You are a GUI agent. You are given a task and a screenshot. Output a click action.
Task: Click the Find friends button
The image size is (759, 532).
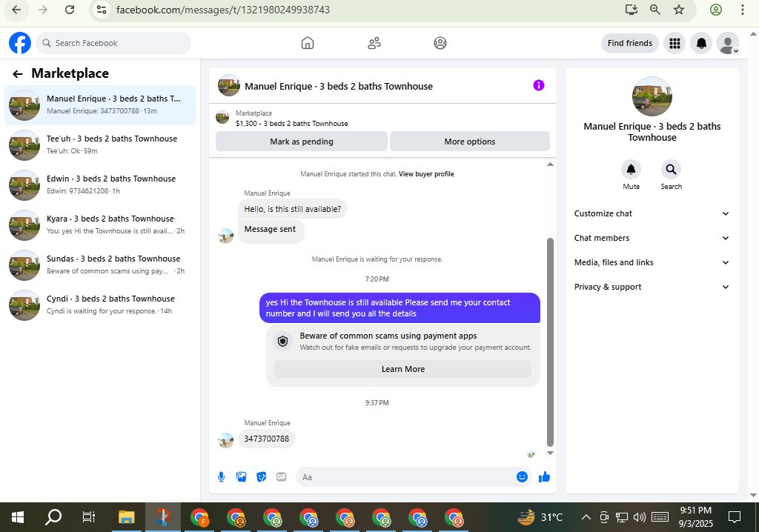(x=630, y=43)
